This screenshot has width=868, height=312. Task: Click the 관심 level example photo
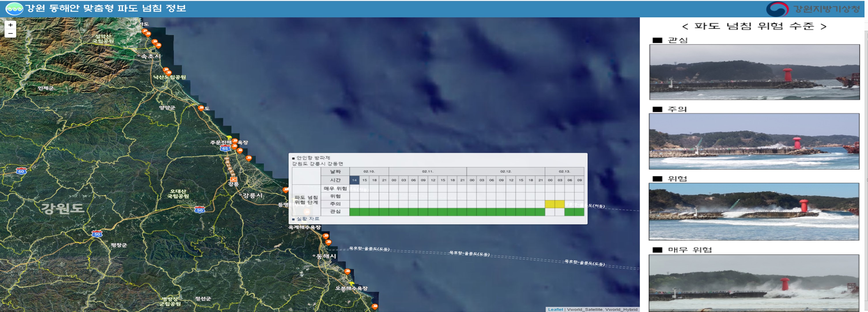[x=754, y=72]
